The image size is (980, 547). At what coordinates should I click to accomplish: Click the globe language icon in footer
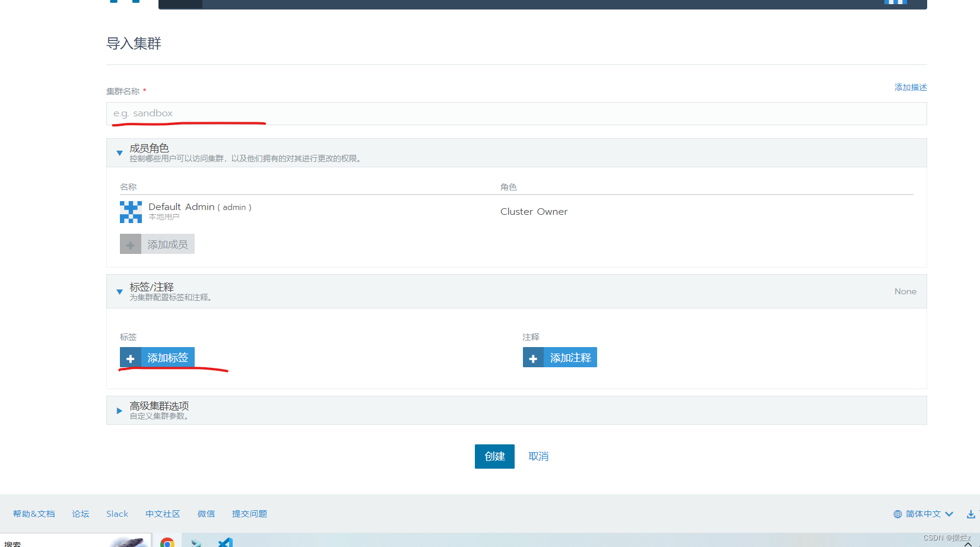tap(897, 514)
